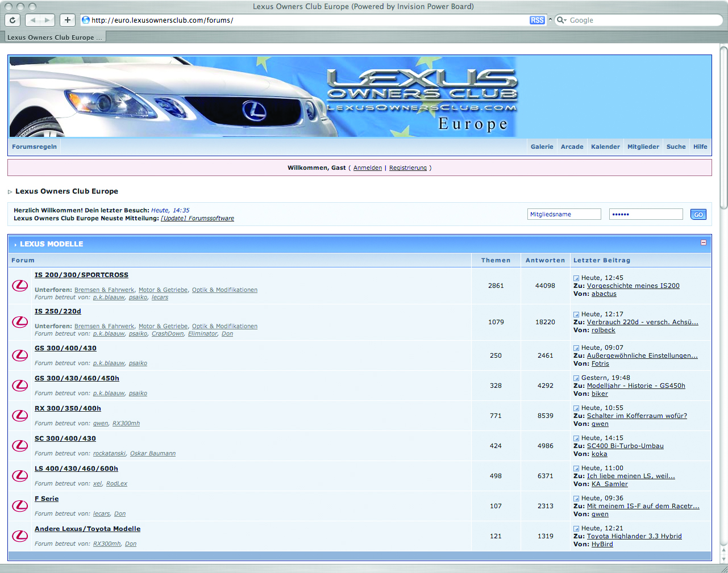Image resolution: width=728 pixels, height=573 pixels.
Task: Click the Registrierung link
Action: [408, 168]
